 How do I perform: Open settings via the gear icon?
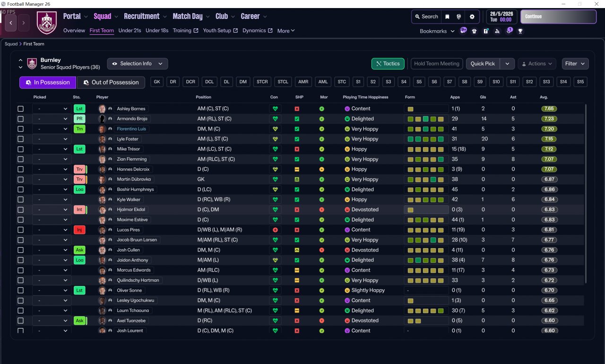pyautogui.click(x=472, y=17)
